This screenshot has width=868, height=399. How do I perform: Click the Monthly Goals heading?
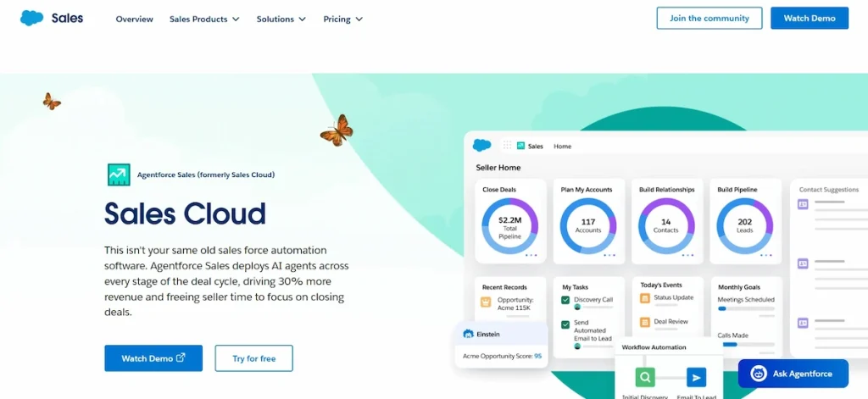[x=739, y=287]
